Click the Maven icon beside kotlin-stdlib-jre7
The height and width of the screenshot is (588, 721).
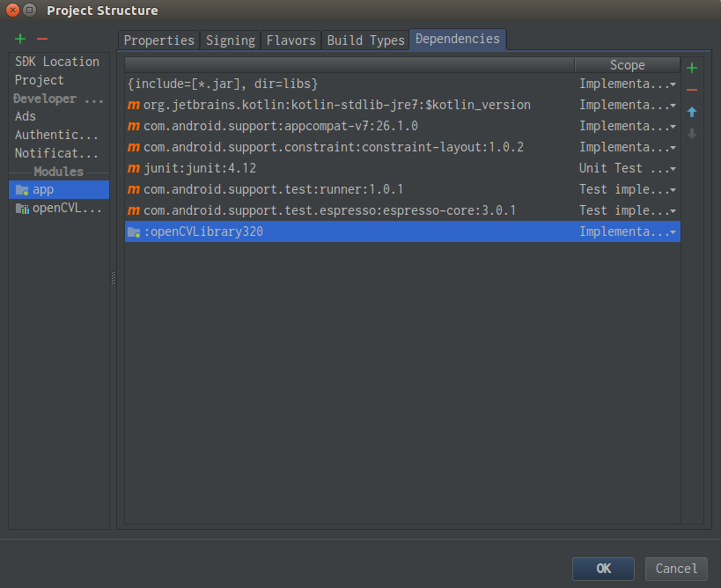pos(134,106)
